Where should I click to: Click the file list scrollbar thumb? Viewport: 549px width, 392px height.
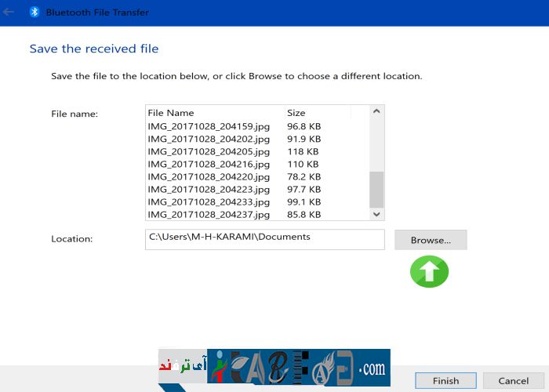click(376, 188)
